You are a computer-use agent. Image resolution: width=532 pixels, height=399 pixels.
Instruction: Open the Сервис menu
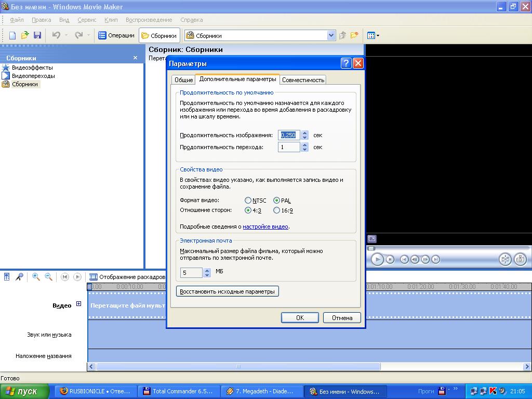(87, 20)
